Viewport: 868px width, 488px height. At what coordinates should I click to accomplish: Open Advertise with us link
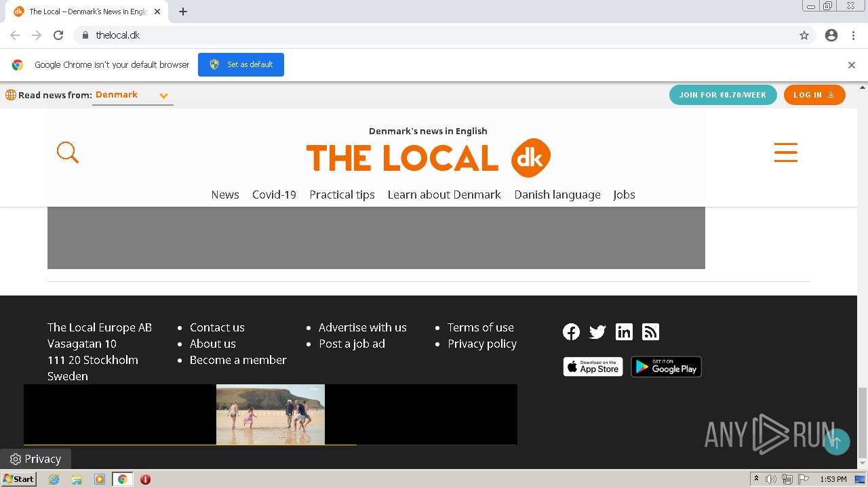(x=363, y=327)
